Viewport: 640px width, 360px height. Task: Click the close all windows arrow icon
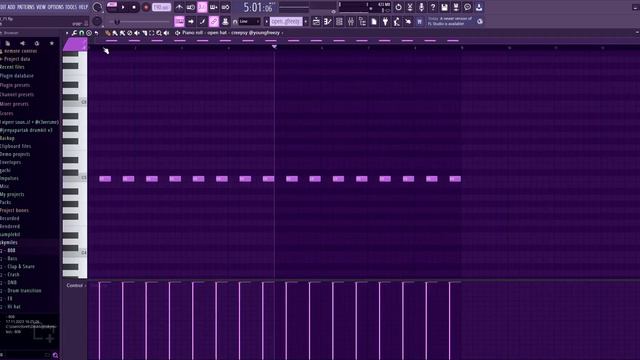[x=408, y=21]
